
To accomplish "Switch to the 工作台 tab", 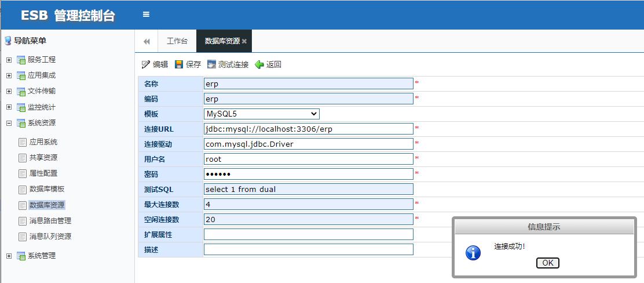I will pos(177,41).
